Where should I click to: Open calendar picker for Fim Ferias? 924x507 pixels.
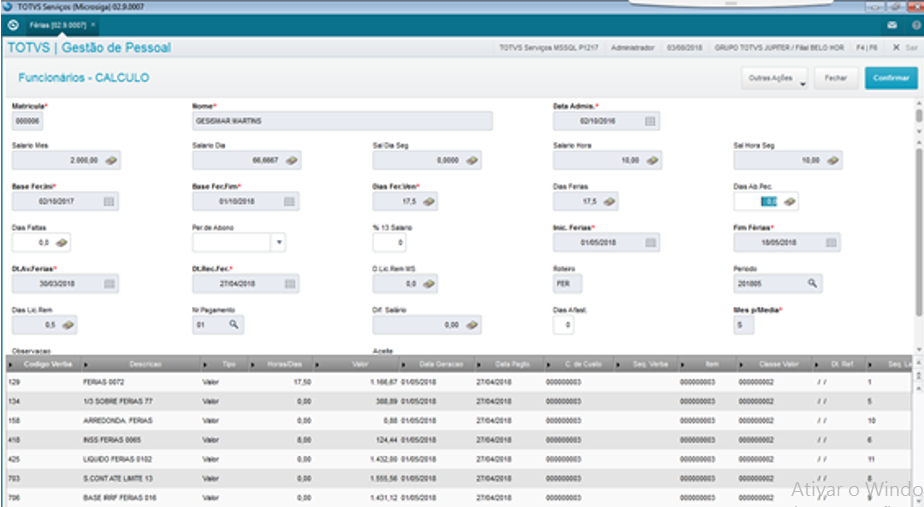[x=831, y=243]
